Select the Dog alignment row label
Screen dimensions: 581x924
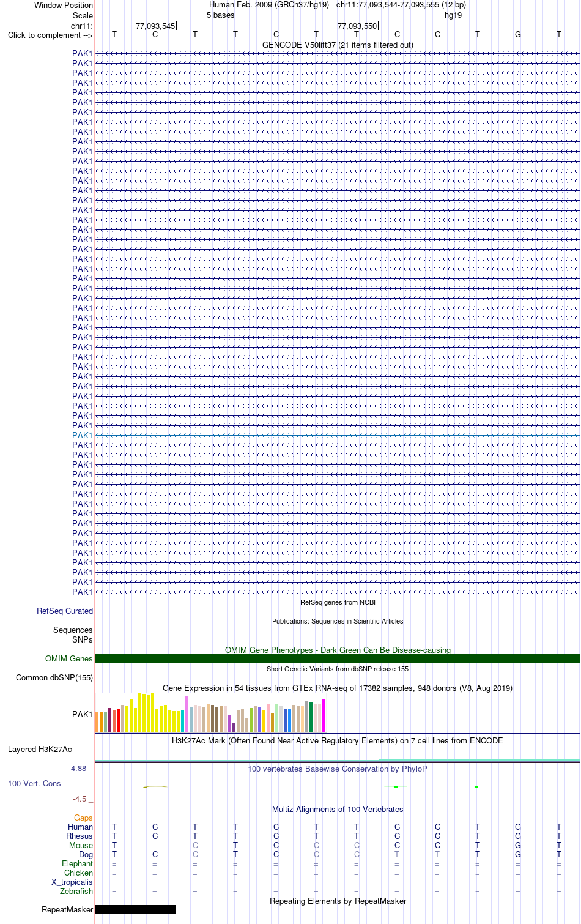pyautogui.click(x=86, y=854)
